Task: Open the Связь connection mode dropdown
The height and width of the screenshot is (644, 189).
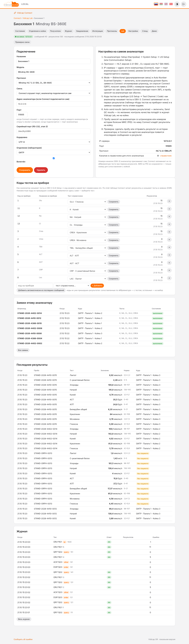Action: click(54, 93)
